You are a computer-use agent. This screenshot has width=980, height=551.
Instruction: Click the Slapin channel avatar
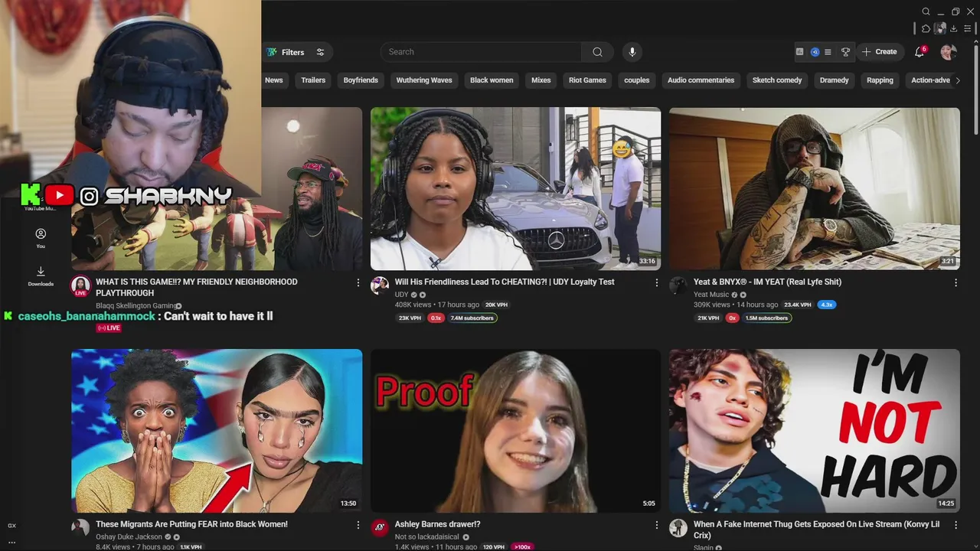(x=678, y=528)
